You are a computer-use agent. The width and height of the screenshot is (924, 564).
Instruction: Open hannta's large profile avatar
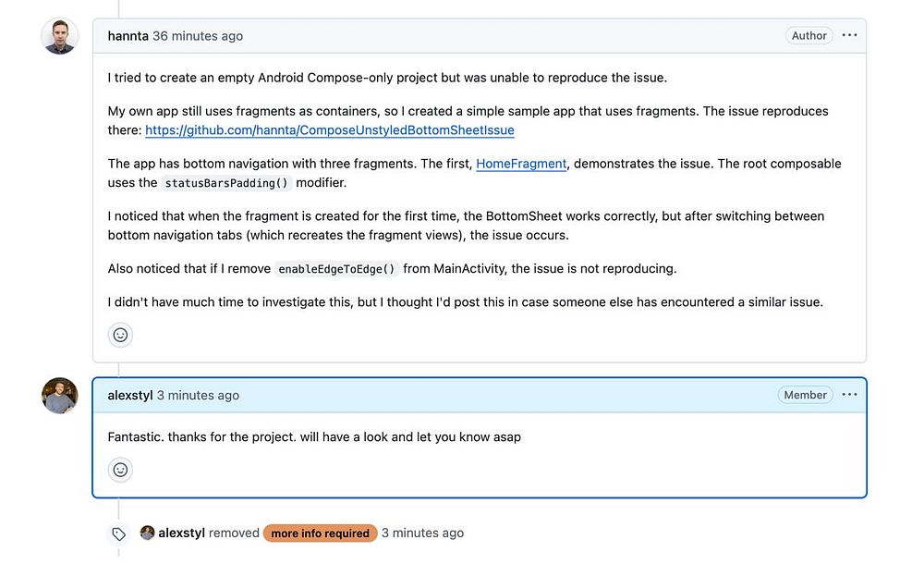60,36
